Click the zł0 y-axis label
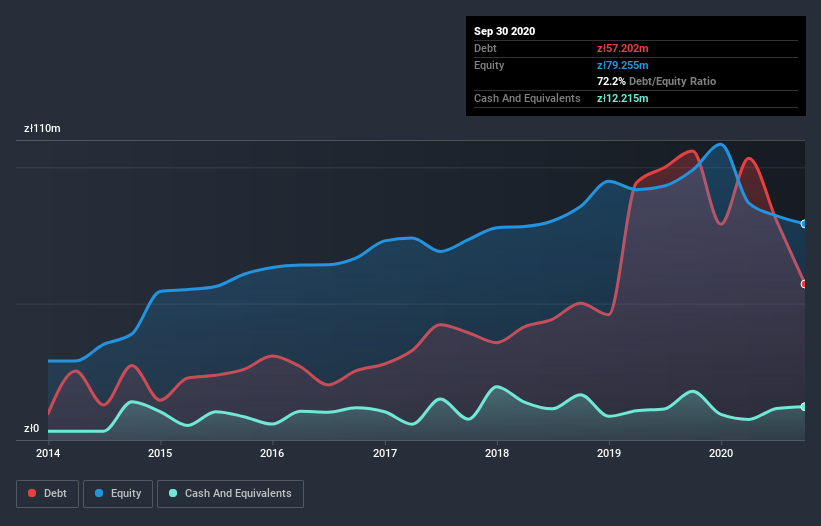Viewport: 821px width, 526px height. (31, 428)
